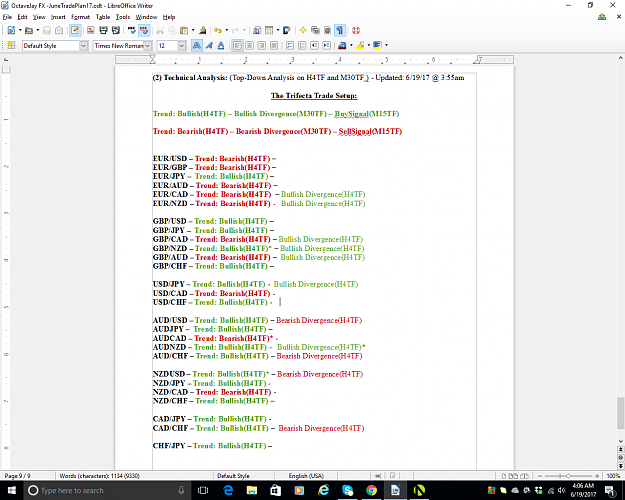Click English (USA) language in the status bar
Image resolution: width=625 pixels, height=500 pixels.
point(306,476)
